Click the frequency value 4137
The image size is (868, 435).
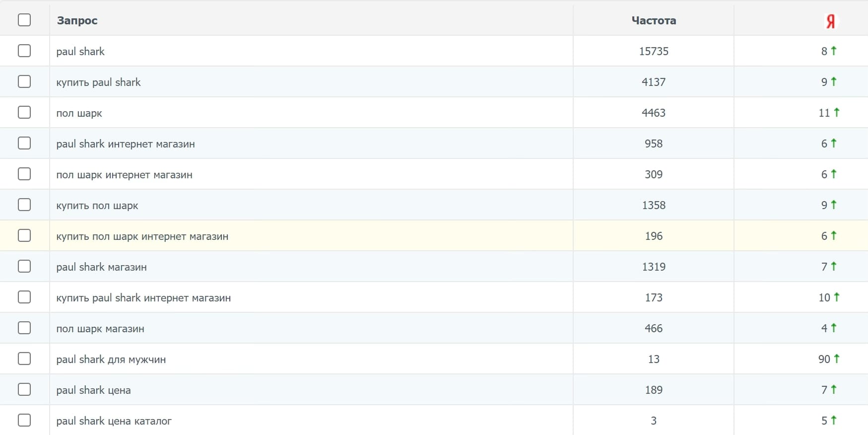(654, 82)
